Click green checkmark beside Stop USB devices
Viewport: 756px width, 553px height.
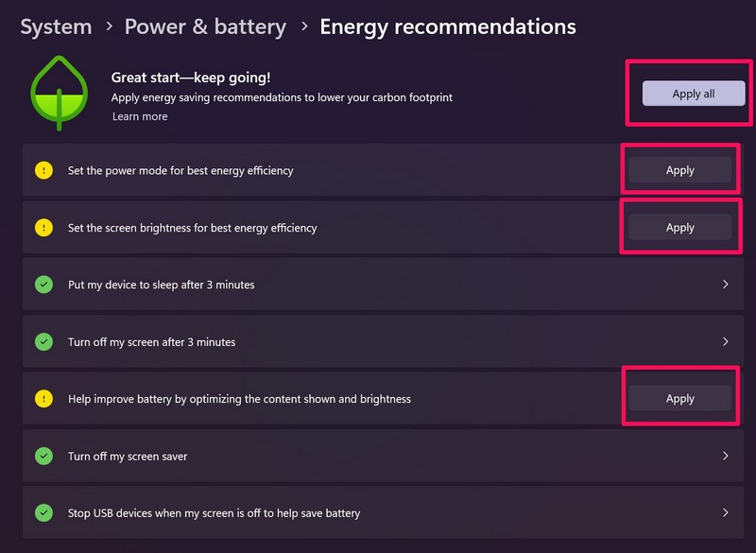(x=43, y=513)
